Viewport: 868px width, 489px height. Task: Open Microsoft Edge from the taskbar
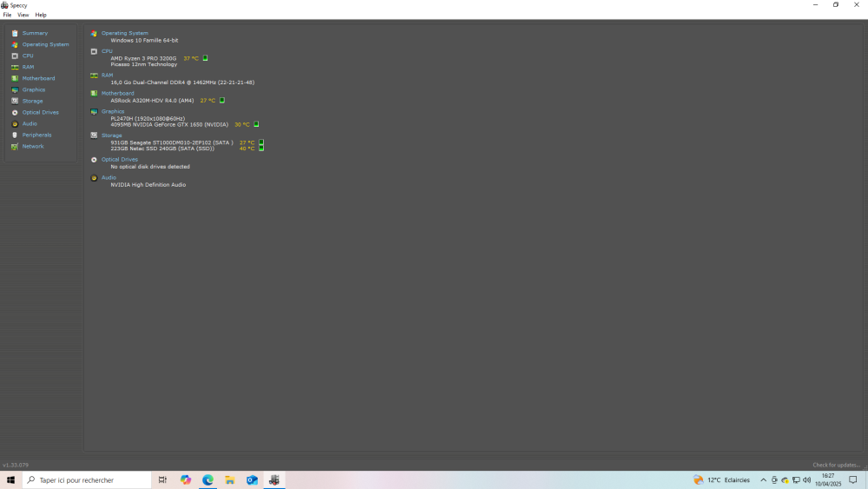[208, 479]
